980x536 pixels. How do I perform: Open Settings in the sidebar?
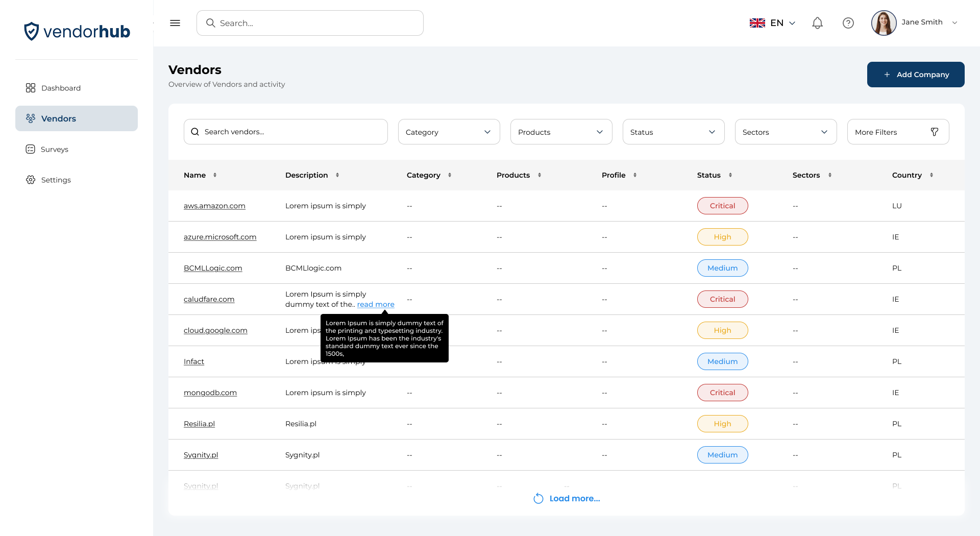[56, 180]
